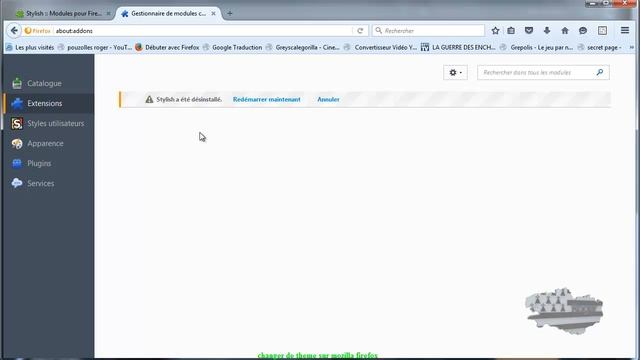Open the Firefox hamburger menu
Image resolution: width=640 pixels, height=360 pixels.
point(624,31)
